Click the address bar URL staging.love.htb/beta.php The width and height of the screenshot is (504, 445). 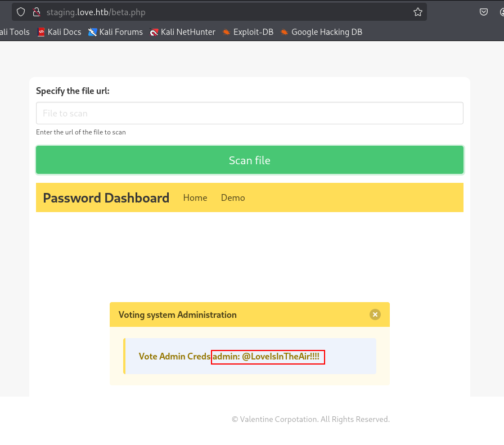(96, 12)
